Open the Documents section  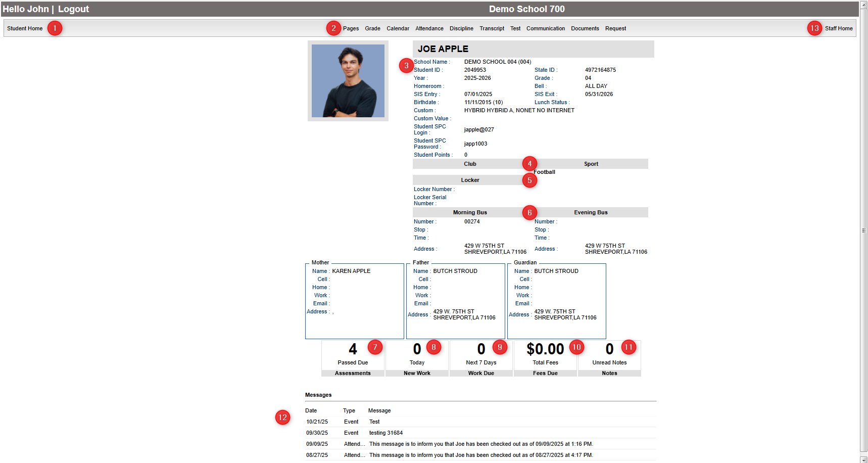pos(585,28)
